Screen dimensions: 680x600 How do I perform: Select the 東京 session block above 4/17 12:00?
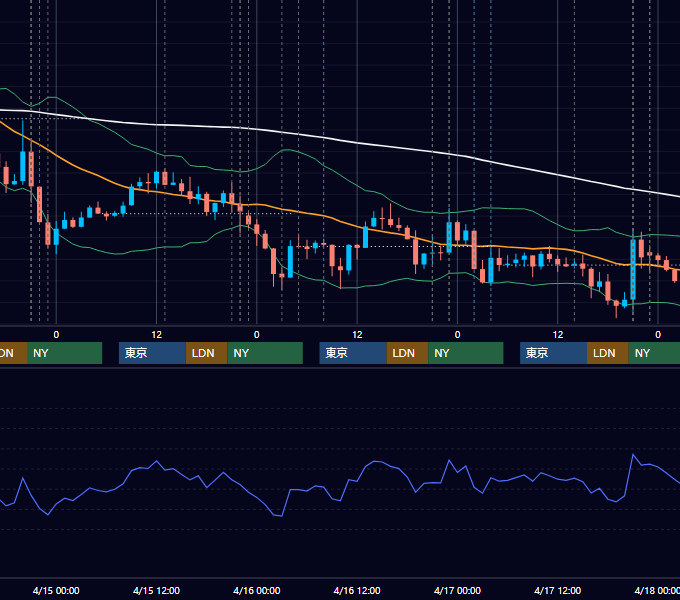click(x=553, y=353)
